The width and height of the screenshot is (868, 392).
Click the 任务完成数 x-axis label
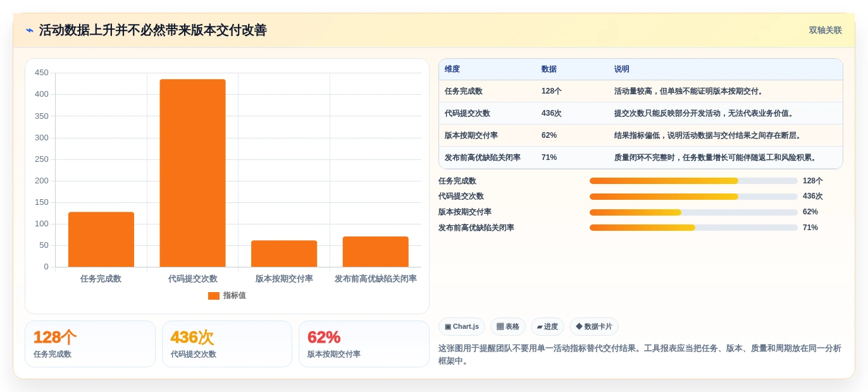(x=101, y=279)
